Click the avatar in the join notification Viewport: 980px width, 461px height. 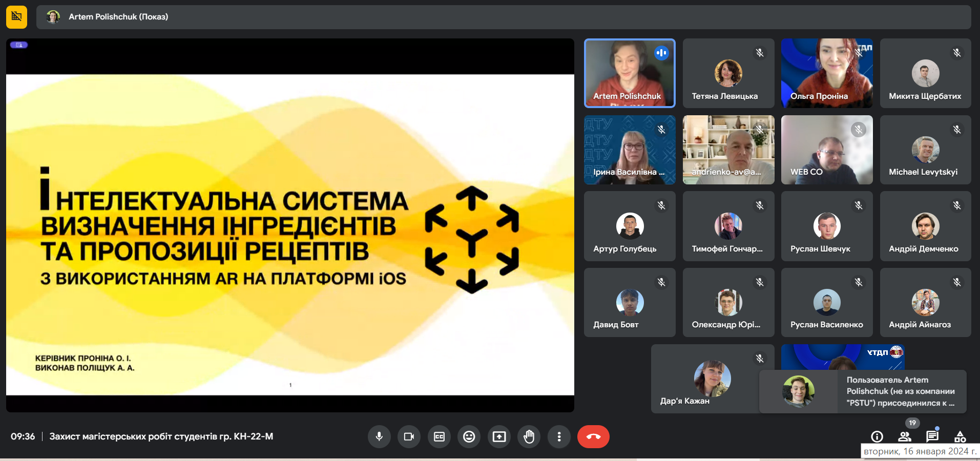pos(798,391)
